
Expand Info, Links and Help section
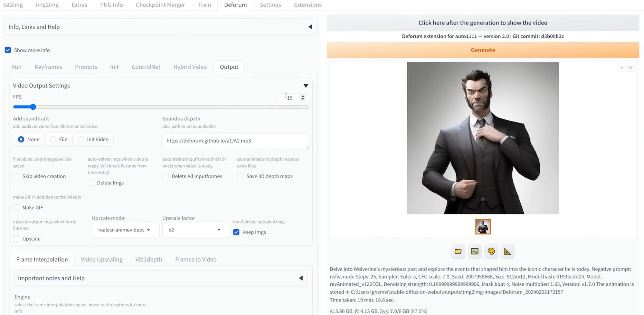[161, 27]
